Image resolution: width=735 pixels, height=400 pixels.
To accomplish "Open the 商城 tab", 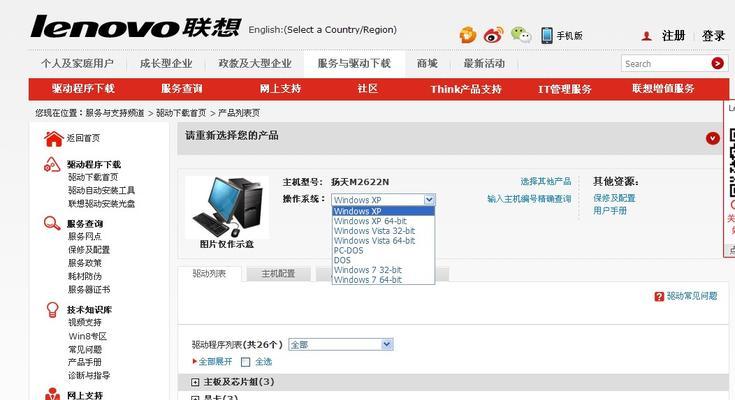I will point(427,63).
